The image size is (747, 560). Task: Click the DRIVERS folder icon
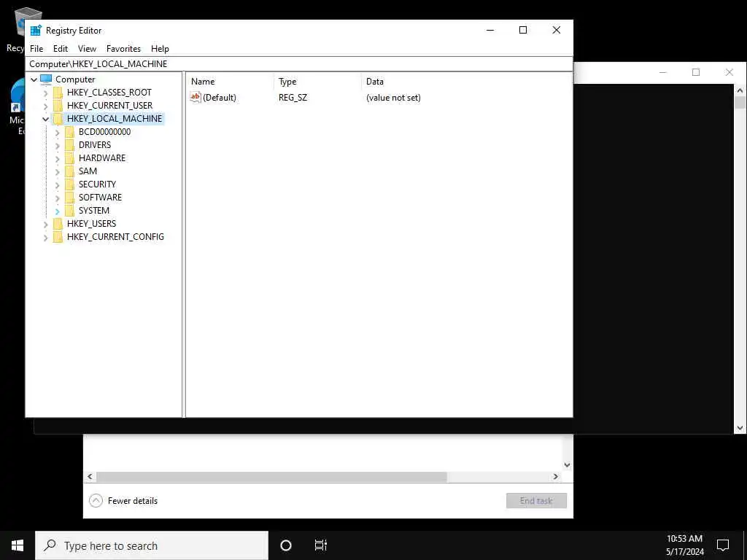pyautogui.click(x=69, y=145)
